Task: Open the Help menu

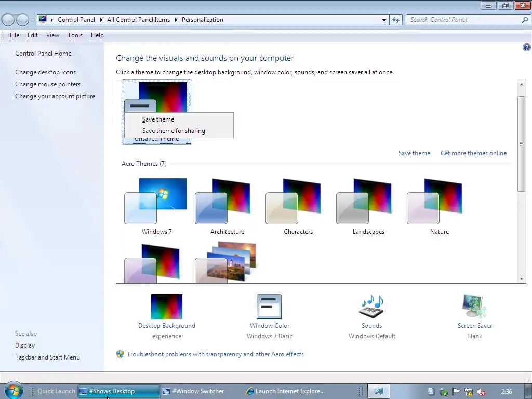Action: click(x=97, y=35)
